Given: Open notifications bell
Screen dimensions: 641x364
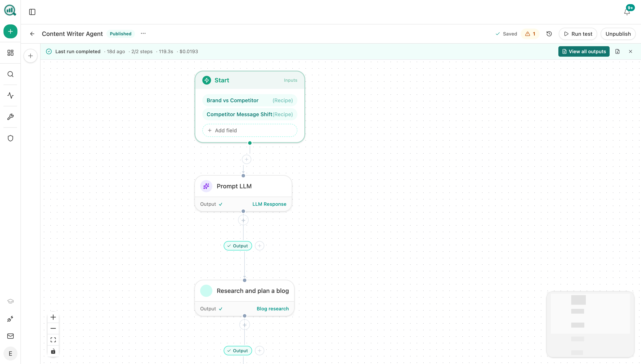Looking at the screenshot, I should tap(627, 12).
